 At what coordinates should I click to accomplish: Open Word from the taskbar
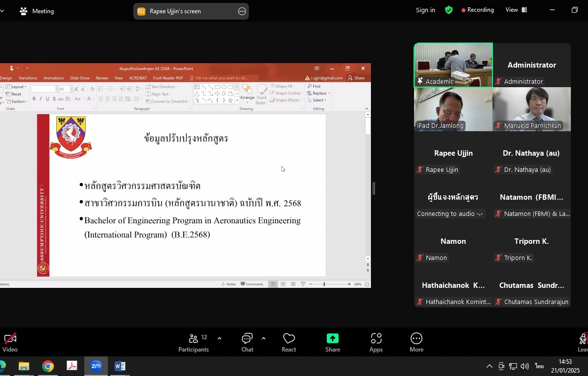click(120, 366)
